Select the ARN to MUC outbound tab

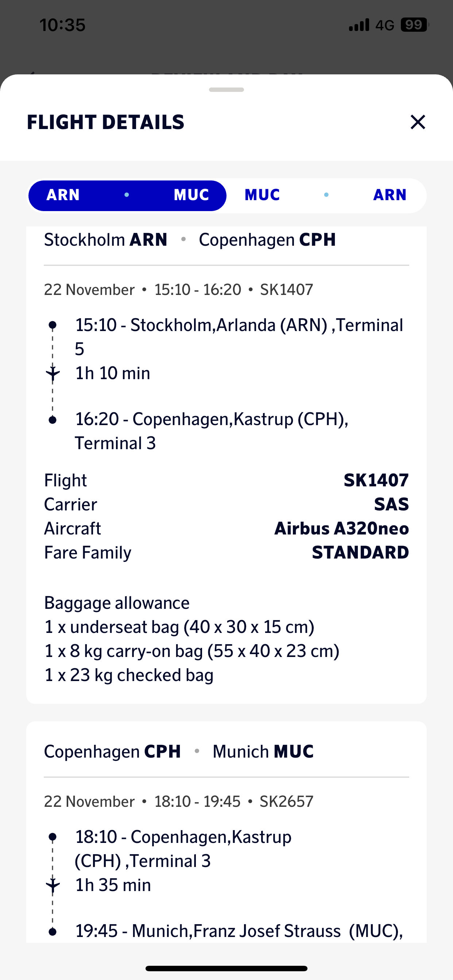point(128,195)
